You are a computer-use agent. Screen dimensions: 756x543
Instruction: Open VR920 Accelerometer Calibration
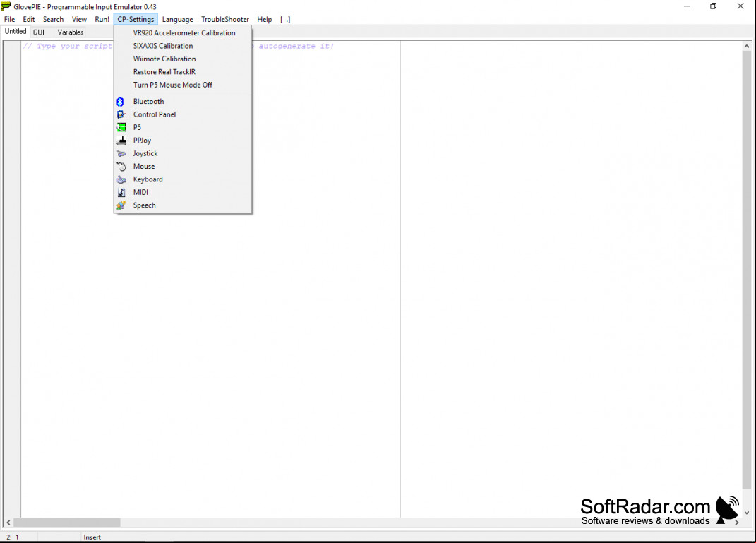pos(184,32)
